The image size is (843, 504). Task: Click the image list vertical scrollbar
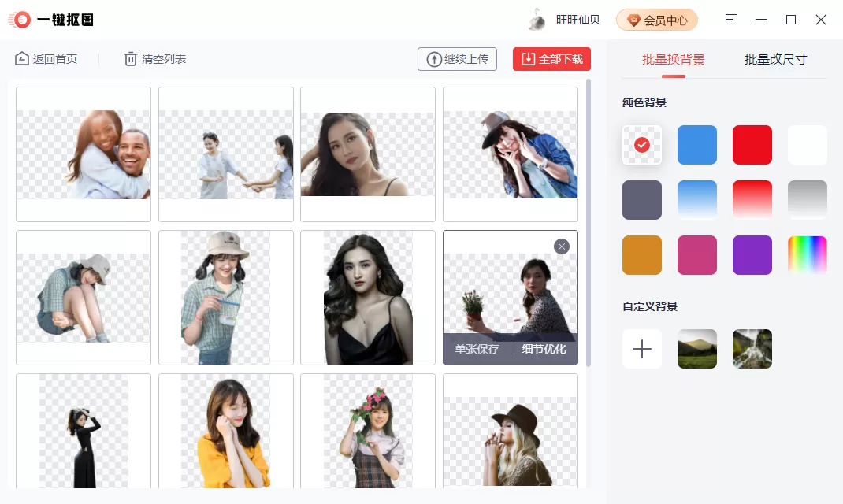(x=589, y=223)
